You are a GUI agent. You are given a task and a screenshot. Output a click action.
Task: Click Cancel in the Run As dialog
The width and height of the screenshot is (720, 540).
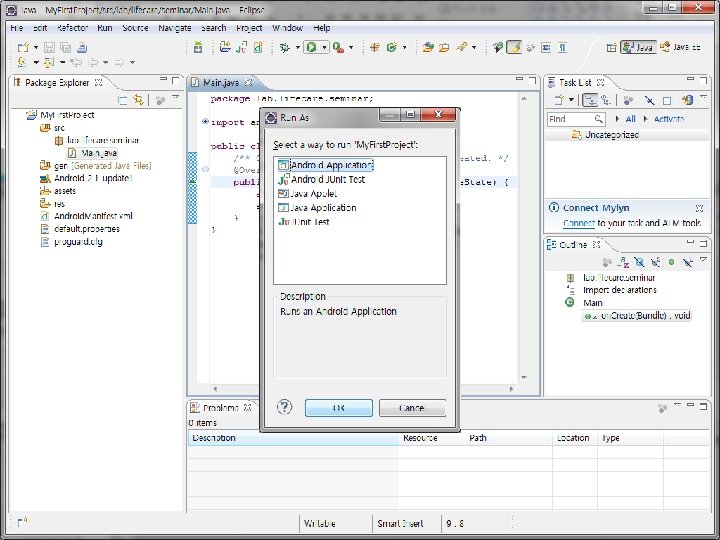(412, 408)
